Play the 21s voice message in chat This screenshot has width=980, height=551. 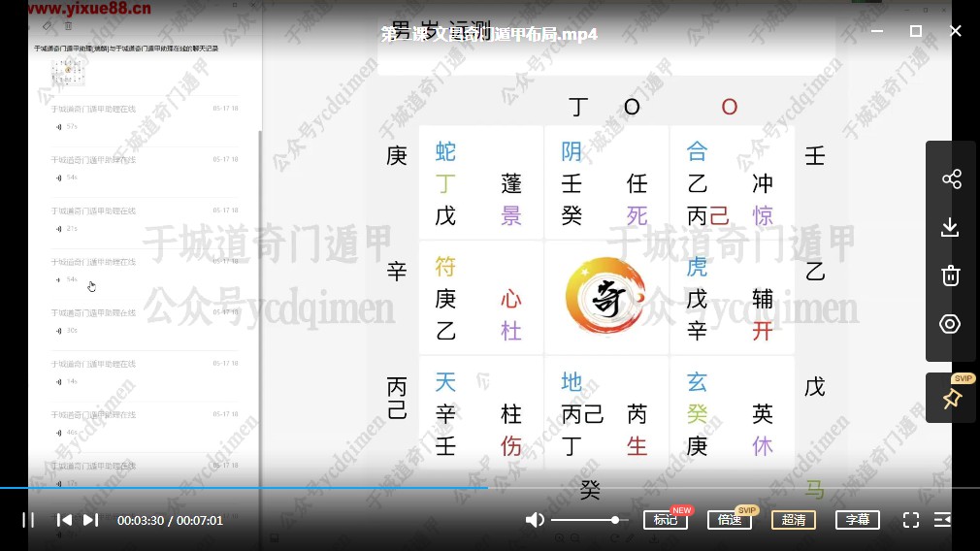coord(67,229)
